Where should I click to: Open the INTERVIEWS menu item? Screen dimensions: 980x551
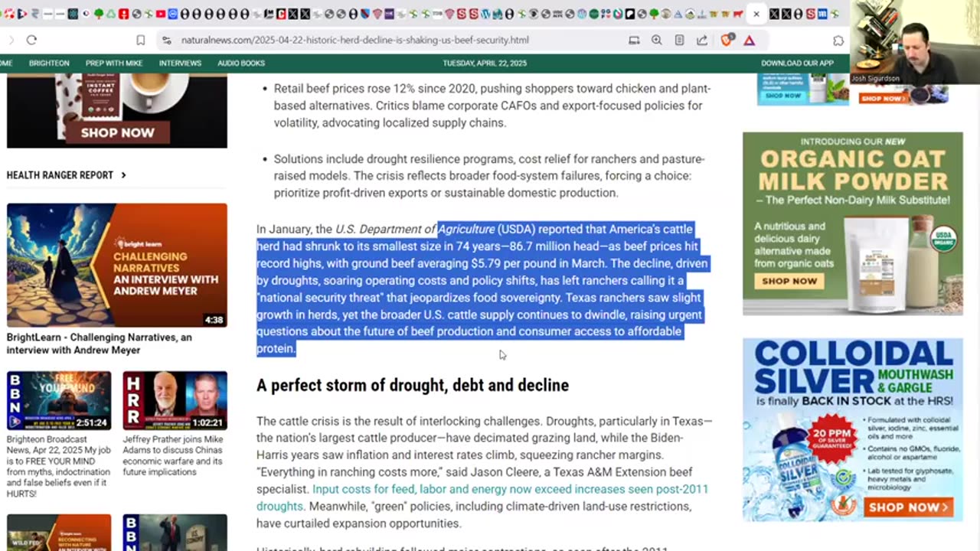180,63
